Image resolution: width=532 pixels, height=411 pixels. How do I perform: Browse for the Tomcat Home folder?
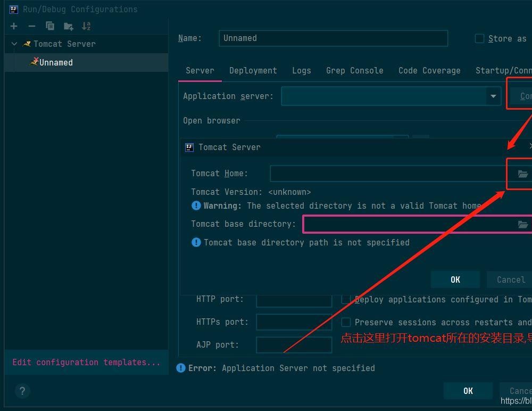[x=522, y=174]
